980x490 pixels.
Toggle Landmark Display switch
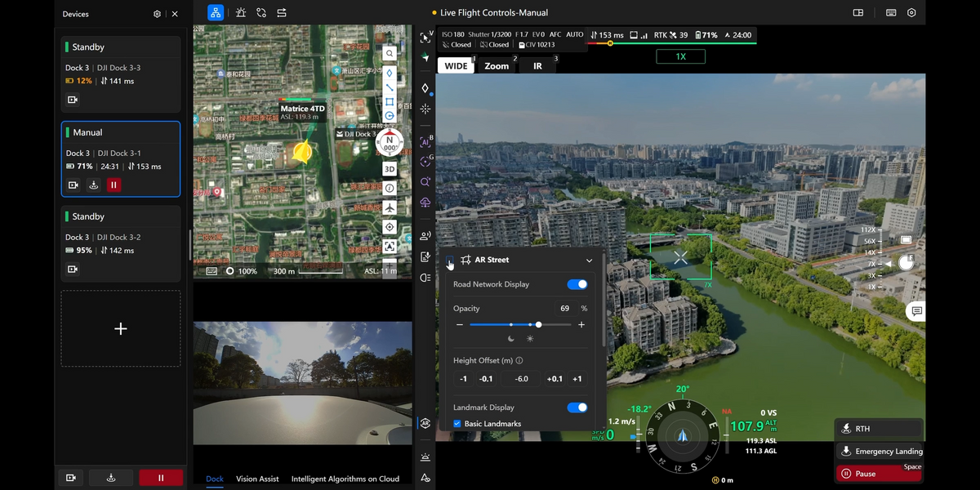click(577, 408)
